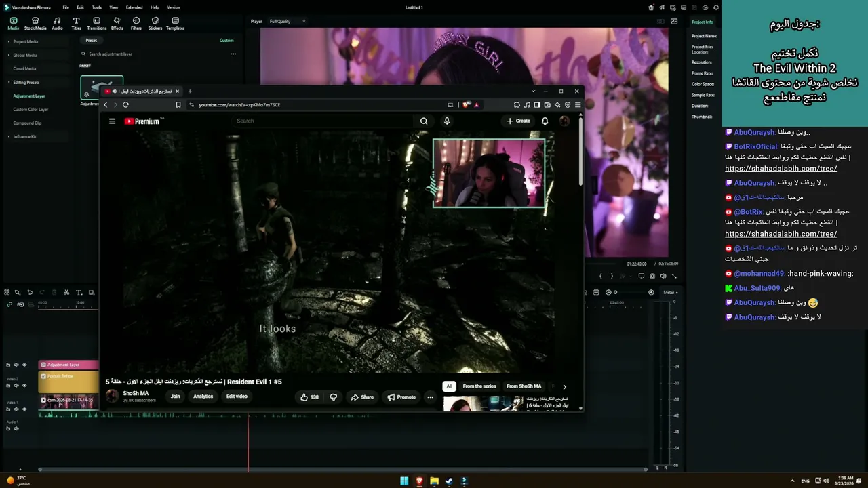Select the All filter chip
Viewport: 868px width, 488px height.
(449, 386)
